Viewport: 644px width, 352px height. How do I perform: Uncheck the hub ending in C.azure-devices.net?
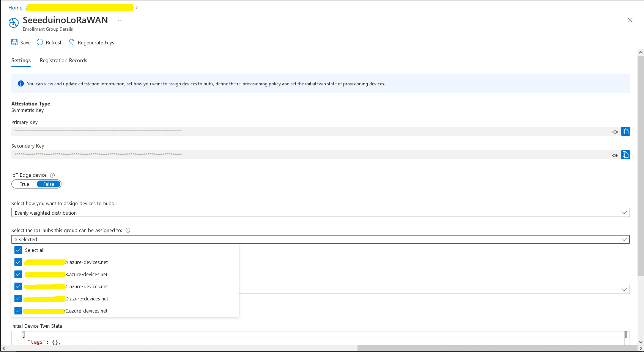[18, 286]
